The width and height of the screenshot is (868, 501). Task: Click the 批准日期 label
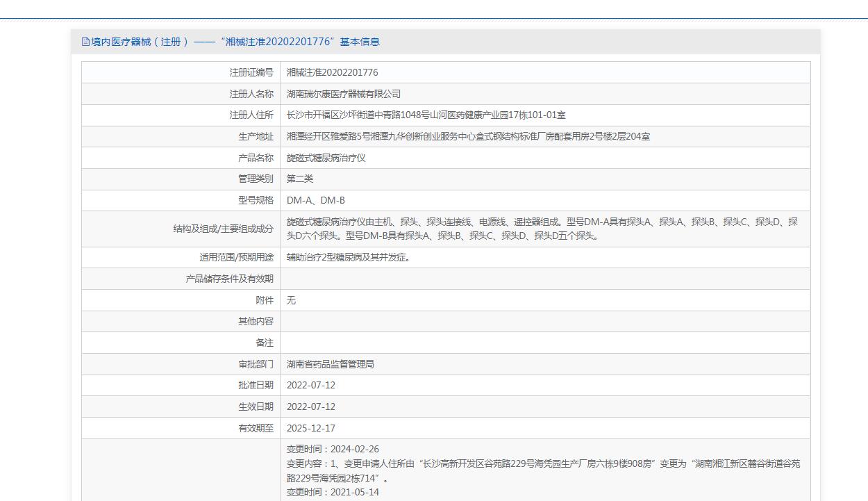coord(256,385)
